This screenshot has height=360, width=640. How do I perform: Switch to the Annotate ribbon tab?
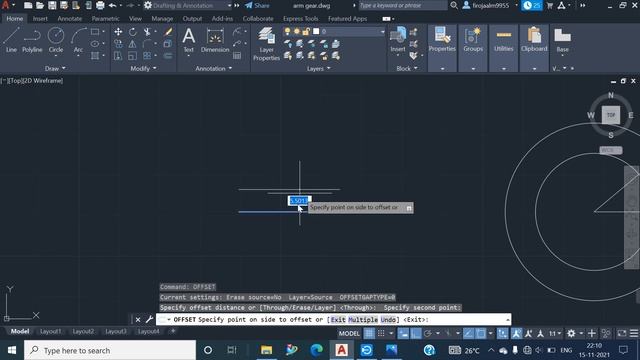(x=69, y=19)
